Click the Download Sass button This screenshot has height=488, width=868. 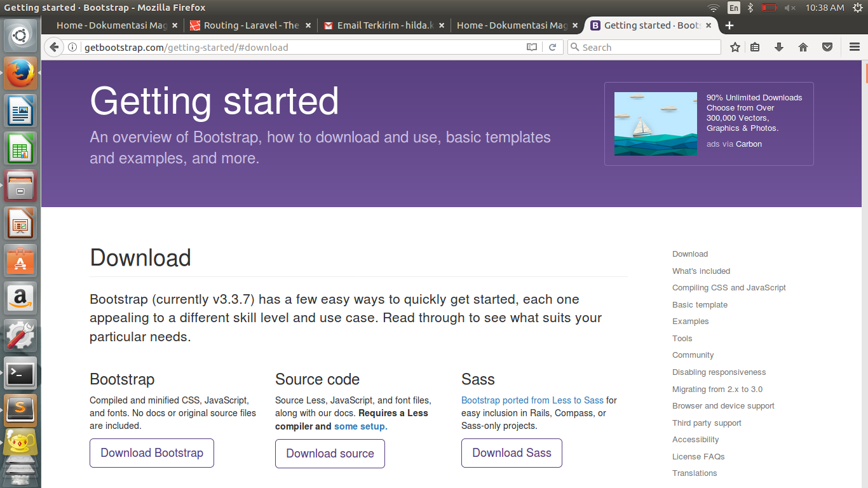(x=512, y=453)
